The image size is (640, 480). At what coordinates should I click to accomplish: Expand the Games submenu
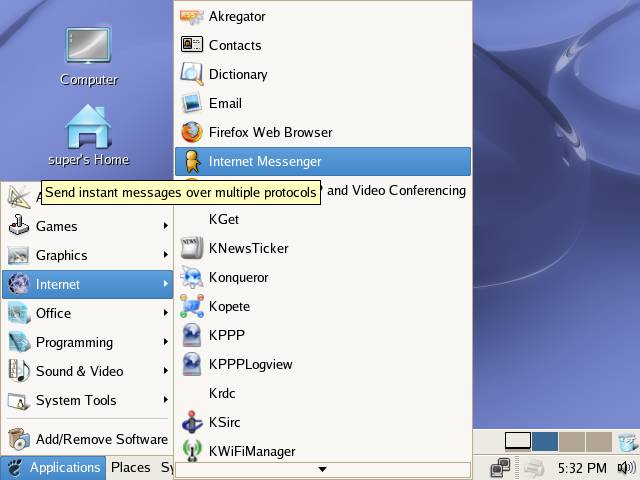coord(86,226)
